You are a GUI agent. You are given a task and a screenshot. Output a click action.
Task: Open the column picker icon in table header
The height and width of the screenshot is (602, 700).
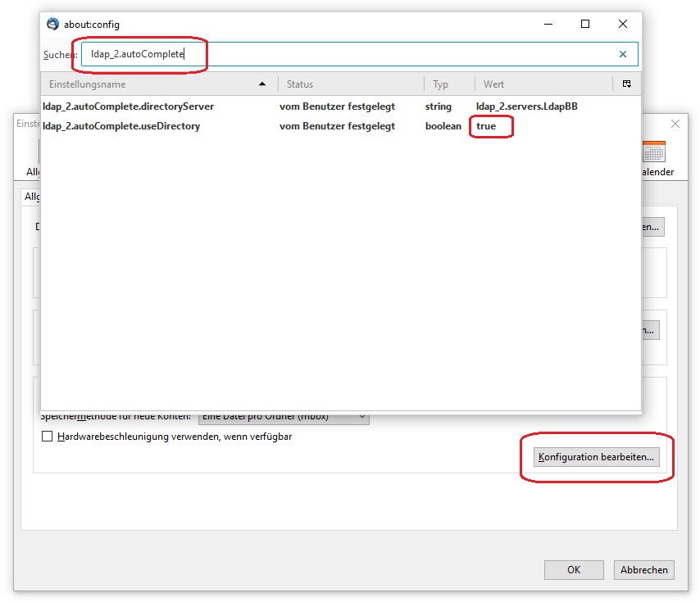click(626, 84)
